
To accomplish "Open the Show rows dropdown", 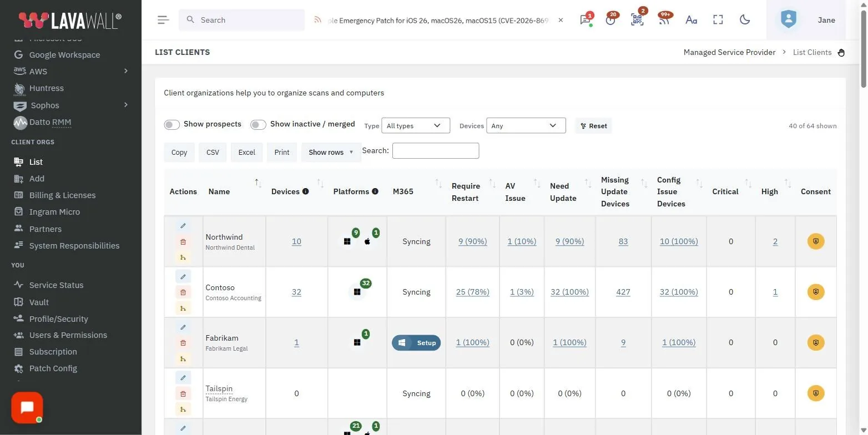I will pos(331,152).
